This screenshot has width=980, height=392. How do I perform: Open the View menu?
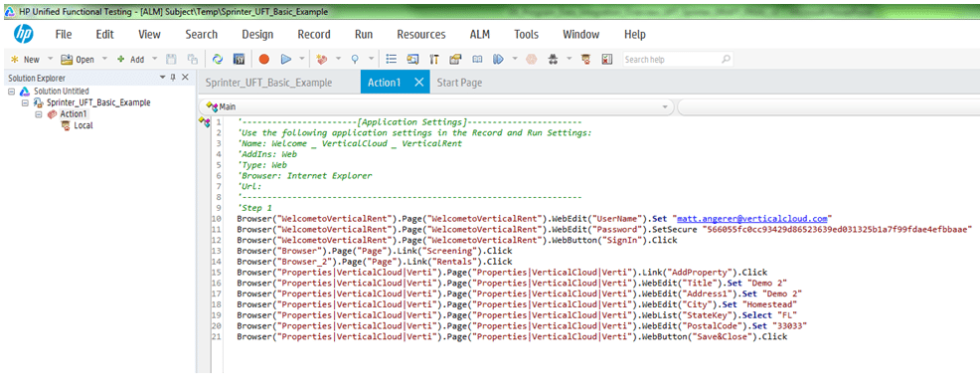(149, 35)
